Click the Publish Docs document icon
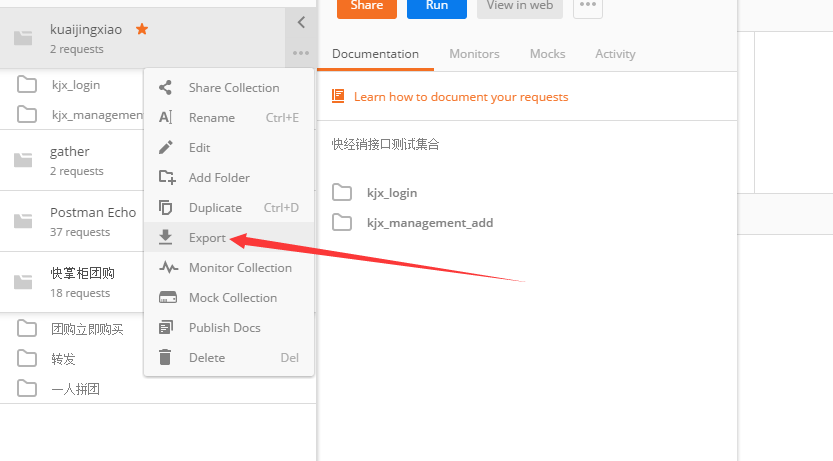 tap(166, 328)
